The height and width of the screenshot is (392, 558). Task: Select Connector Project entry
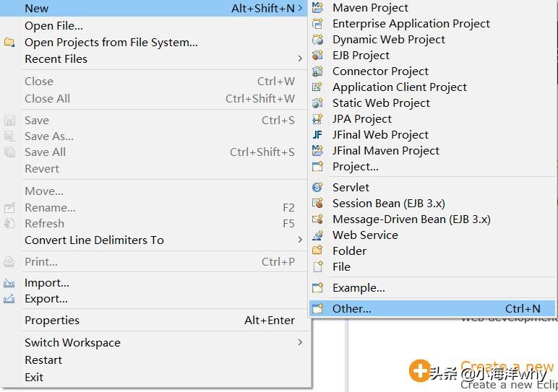click(432, 71)
